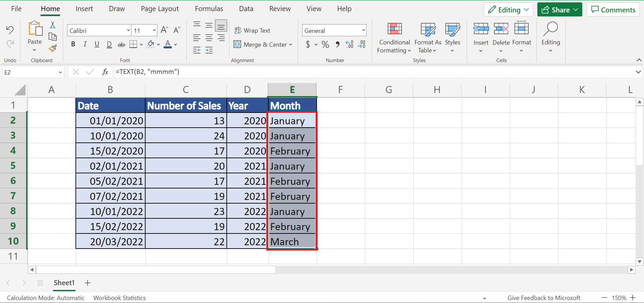Toggle strikethrough formatting
Viewport: 644px width, 303px height.
pyautogui.click(x=121, y=44)
